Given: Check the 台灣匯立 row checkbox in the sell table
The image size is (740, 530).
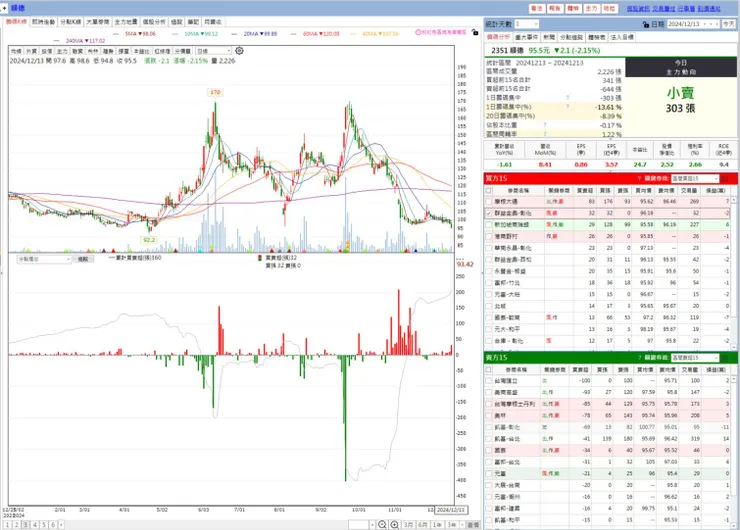Looking at the screenshot, I should pos(489,380).
